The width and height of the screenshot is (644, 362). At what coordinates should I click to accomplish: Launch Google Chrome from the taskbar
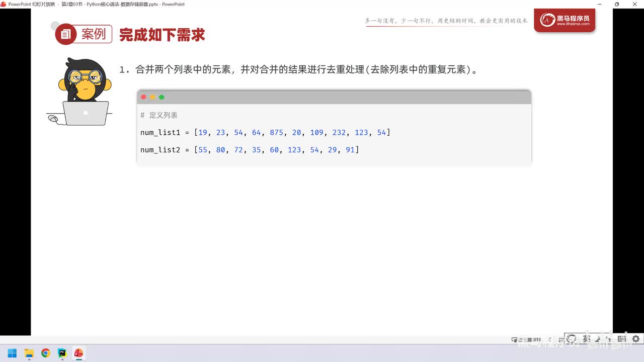[45, 353]
